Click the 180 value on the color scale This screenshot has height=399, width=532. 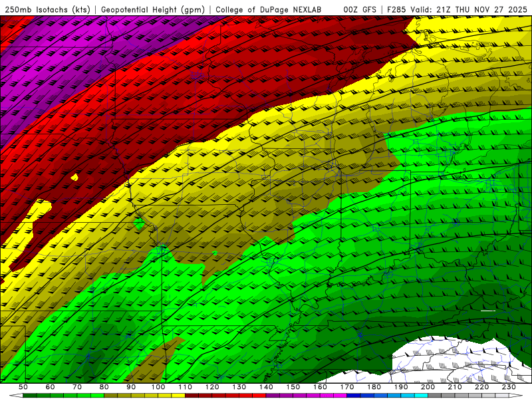tap(374, 387)
